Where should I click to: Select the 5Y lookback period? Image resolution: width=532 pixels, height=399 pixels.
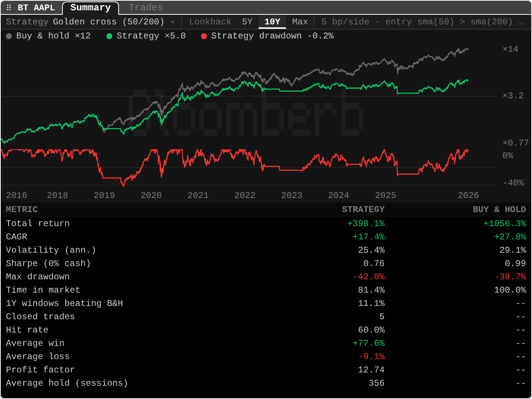click(x=247, y=22)
